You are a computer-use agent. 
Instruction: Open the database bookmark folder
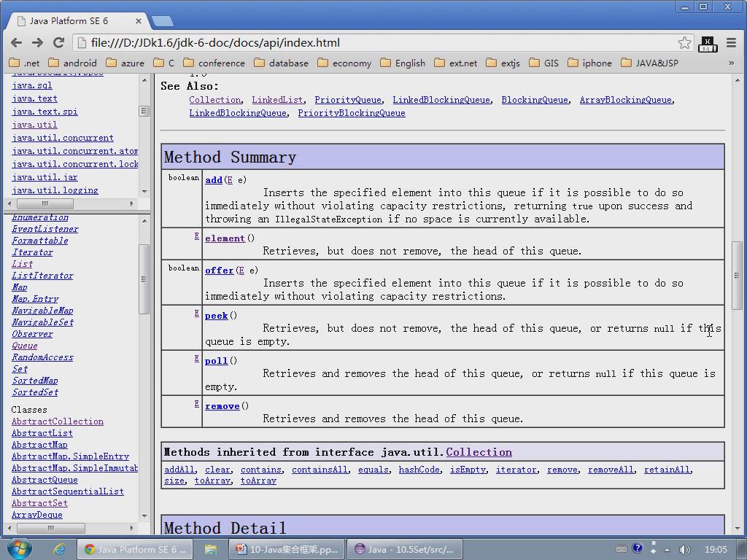(x=281, y=63)
